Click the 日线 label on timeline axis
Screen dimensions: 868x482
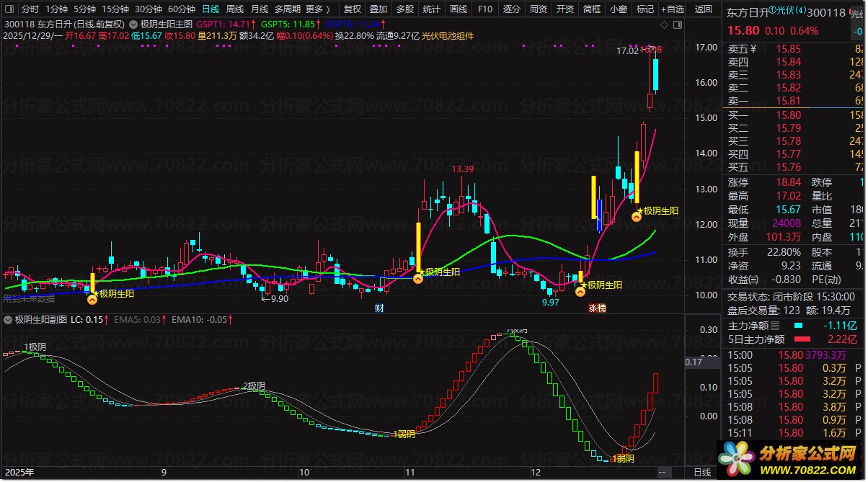[x=701, y=472]
